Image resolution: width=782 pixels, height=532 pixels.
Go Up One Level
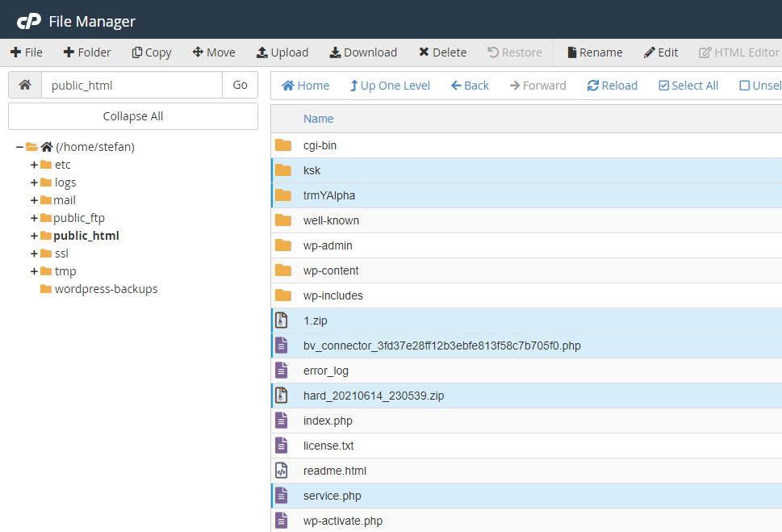point(390,86)
